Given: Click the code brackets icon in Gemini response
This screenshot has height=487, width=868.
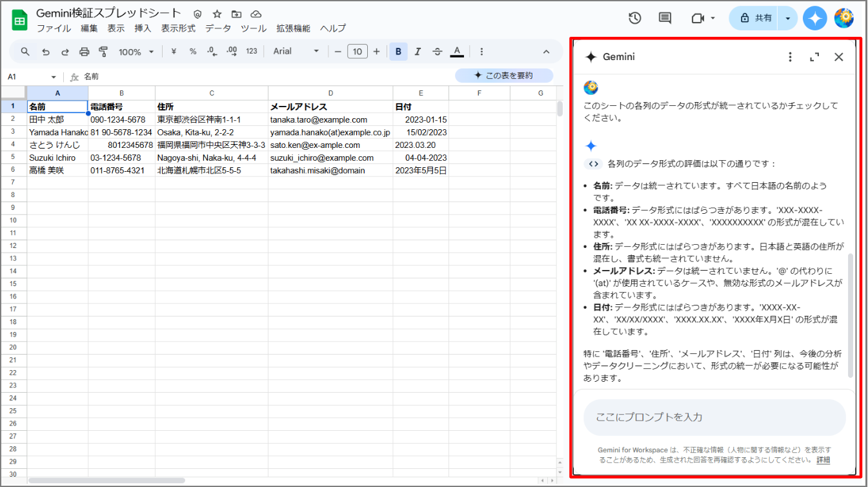Looking at the screenshot, I should coord(593,163).
